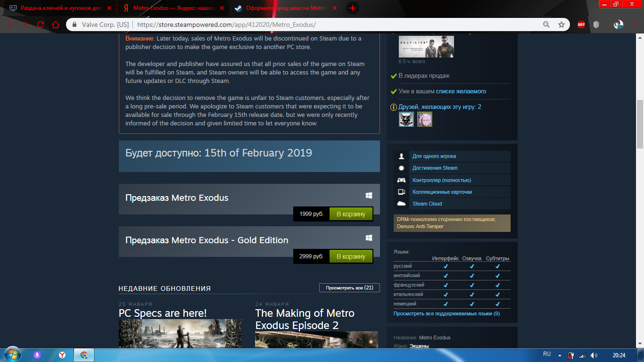
Task: Select the 'Оформите предзаказ на Metro' Steam tab
Action: point(287,8)
